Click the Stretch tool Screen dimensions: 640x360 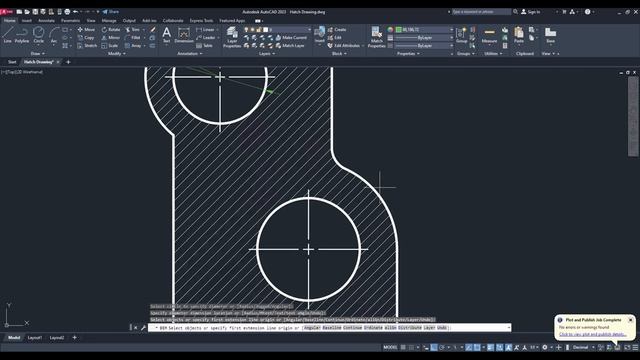coord(87,46)
